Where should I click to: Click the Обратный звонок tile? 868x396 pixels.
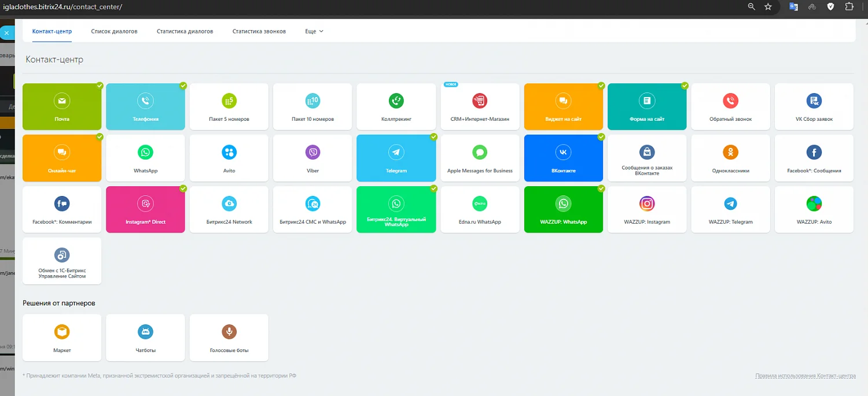point(731,107)
